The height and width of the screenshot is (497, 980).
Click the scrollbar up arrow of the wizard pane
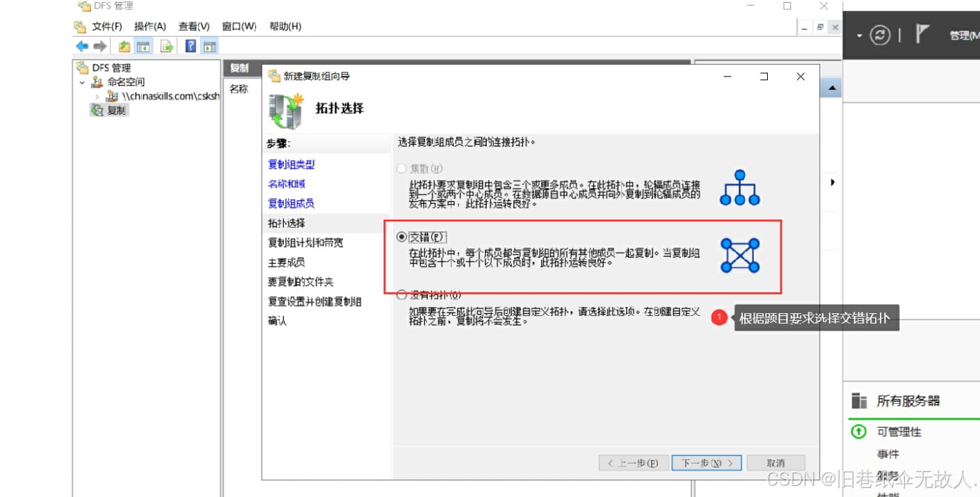coord(831,87)
